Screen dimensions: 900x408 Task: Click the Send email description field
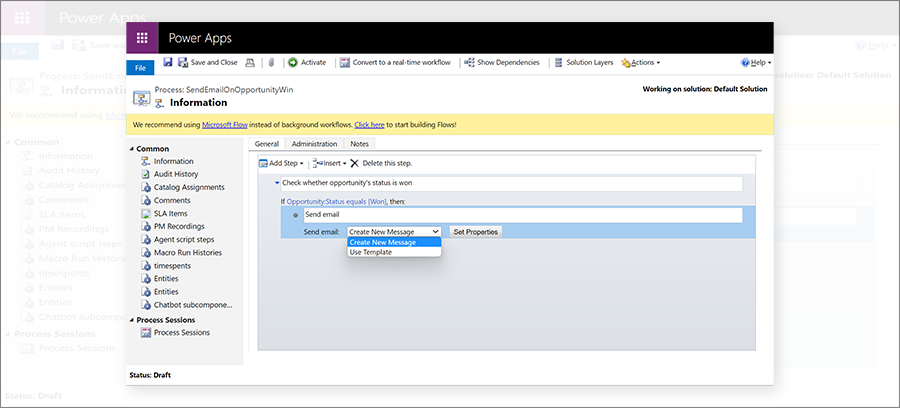click(x=523, y=215)
